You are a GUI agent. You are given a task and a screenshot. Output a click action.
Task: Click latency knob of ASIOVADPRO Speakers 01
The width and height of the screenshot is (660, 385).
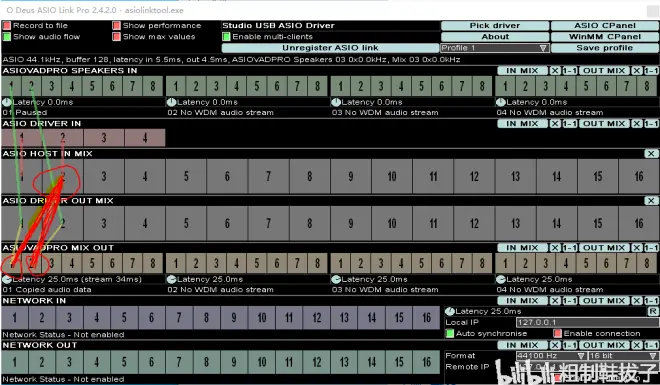(x=6, y=102)
